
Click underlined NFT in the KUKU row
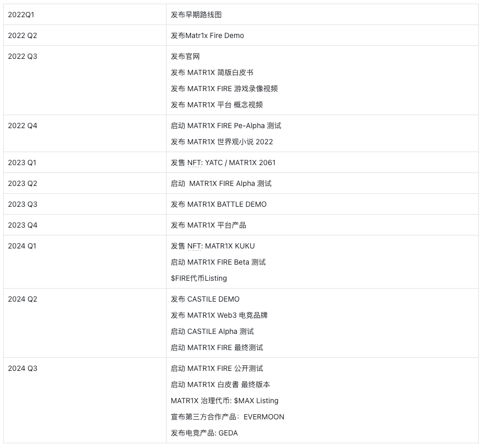tap(194, 246)
